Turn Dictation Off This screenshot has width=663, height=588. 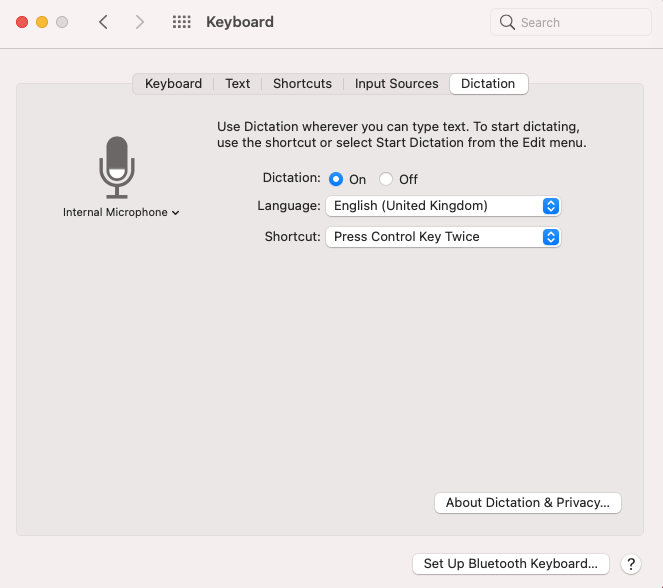[386, 180]
